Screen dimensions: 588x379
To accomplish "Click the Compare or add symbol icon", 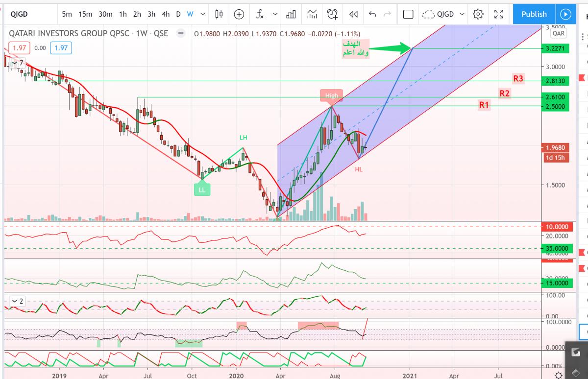I will (x=239, y=14).
